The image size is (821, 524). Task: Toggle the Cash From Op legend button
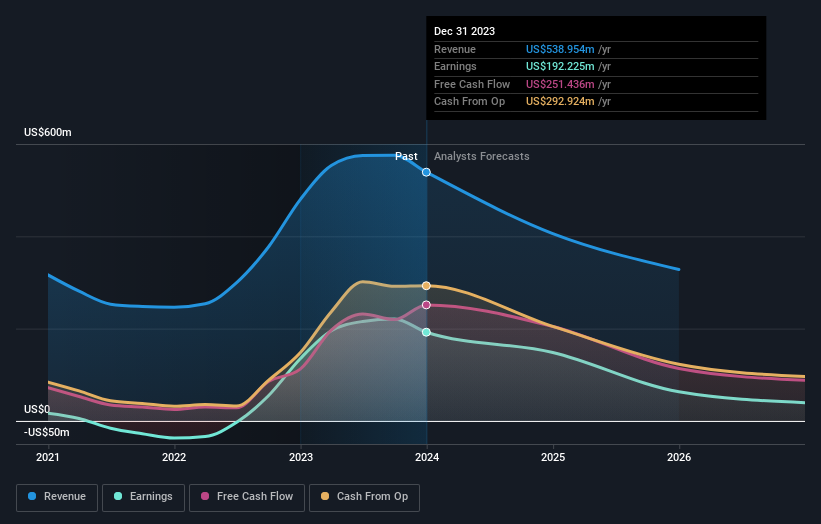(x=364, y=497)
